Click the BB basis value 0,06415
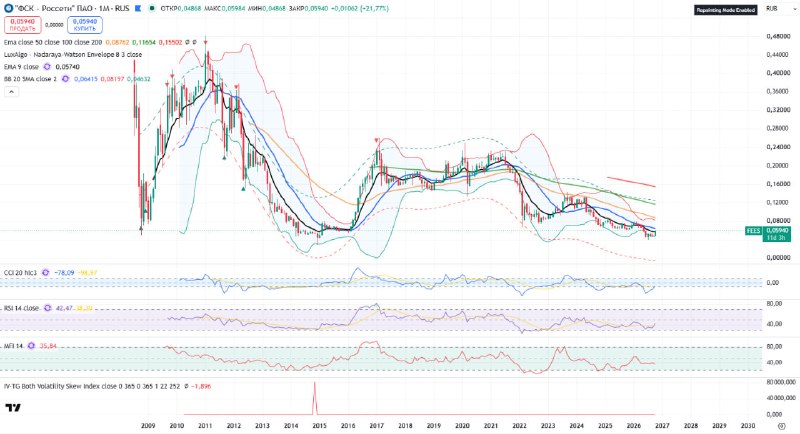This screenshot has height=434, width=800. coord(86,79)
